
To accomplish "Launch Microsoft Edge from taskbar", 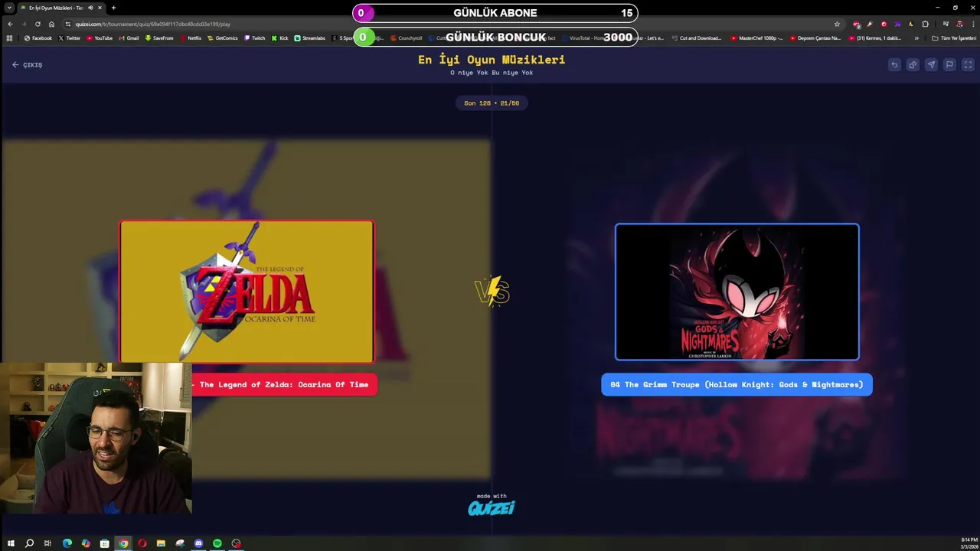I will (67, 543).
